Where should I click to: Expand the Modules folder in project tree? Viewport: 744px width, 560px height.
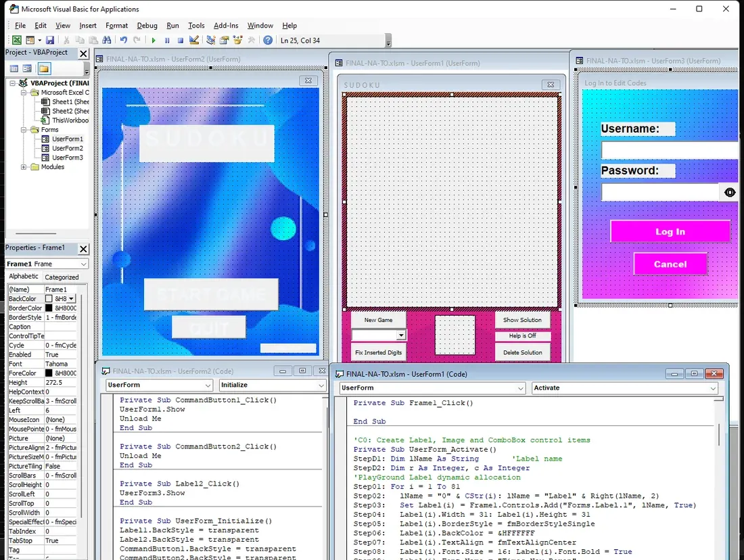(x=23, y=167)
